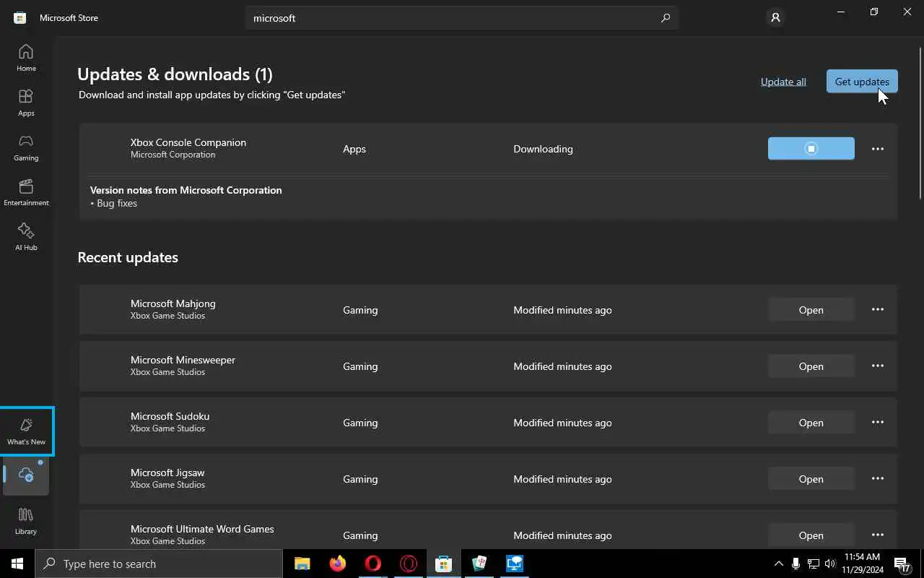
Task: Open Windows Start menu
Action: click(x=17, y=564)
